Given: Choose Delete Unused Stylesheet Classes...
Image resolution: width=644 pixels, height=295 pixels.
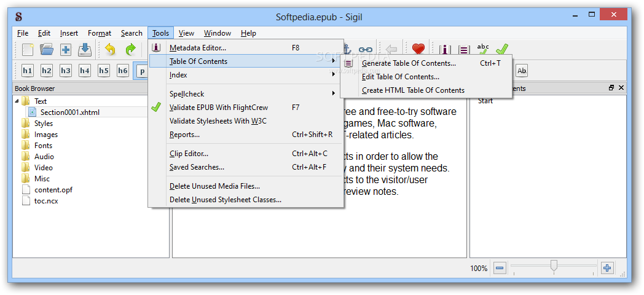Looking at the screenshot, I should (245, 200).
